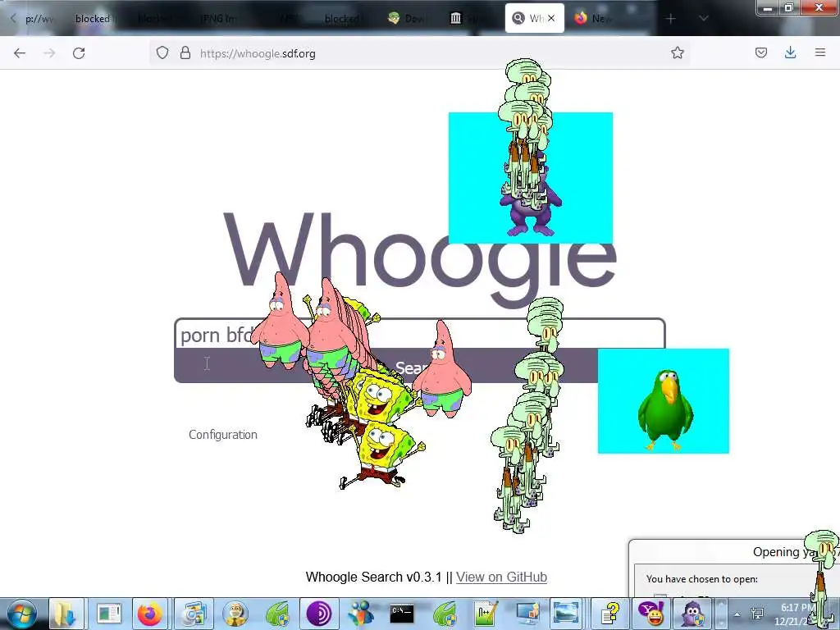This screenshot has width=840, height=630.
Task: Open a new browser tab with plus button
Action: [x=671, y=19]
